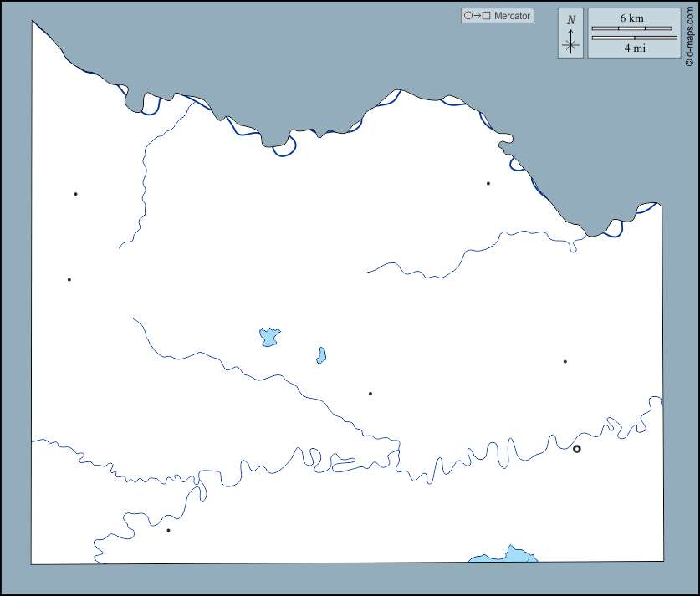Click the '4 mi' scale text
The height and width of the screenshot is (596, 700).
tap(634, 48)
